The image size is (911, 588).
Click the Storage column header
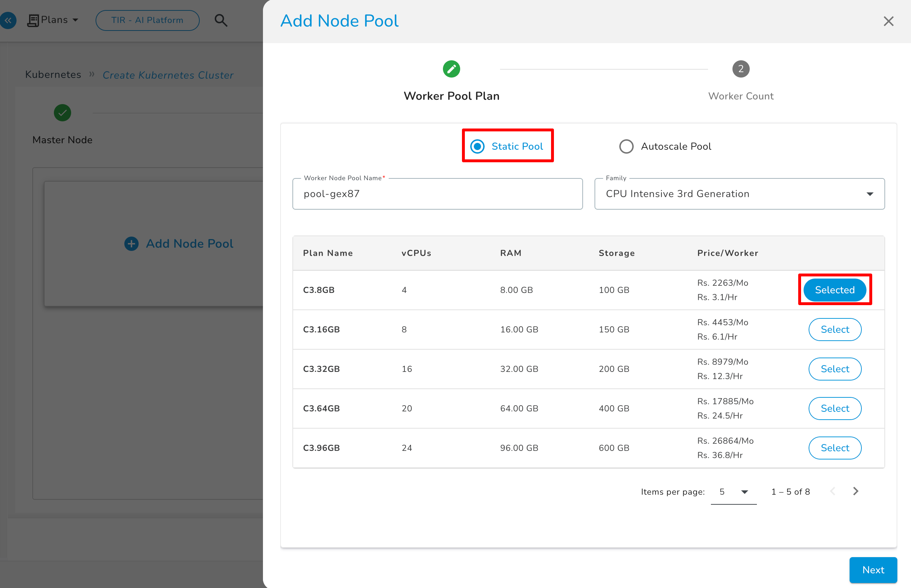tap(616, 253)
